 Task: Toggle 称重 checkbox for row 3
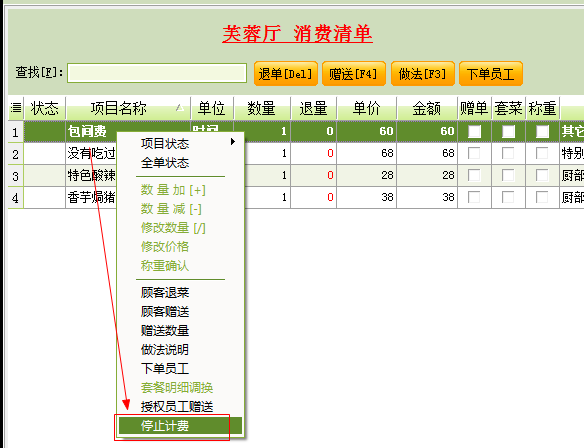tap(542, 175)
